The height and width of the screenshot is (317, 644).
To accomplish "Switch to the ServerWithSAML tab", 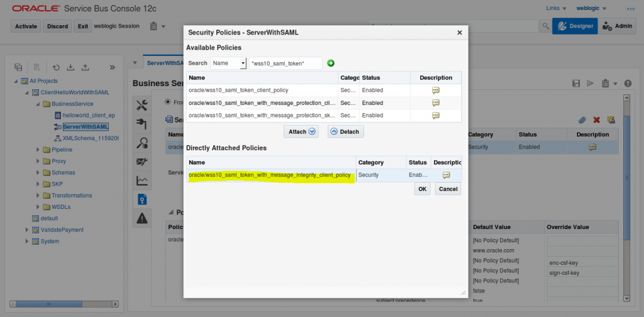I will click(x=165, y=64).
